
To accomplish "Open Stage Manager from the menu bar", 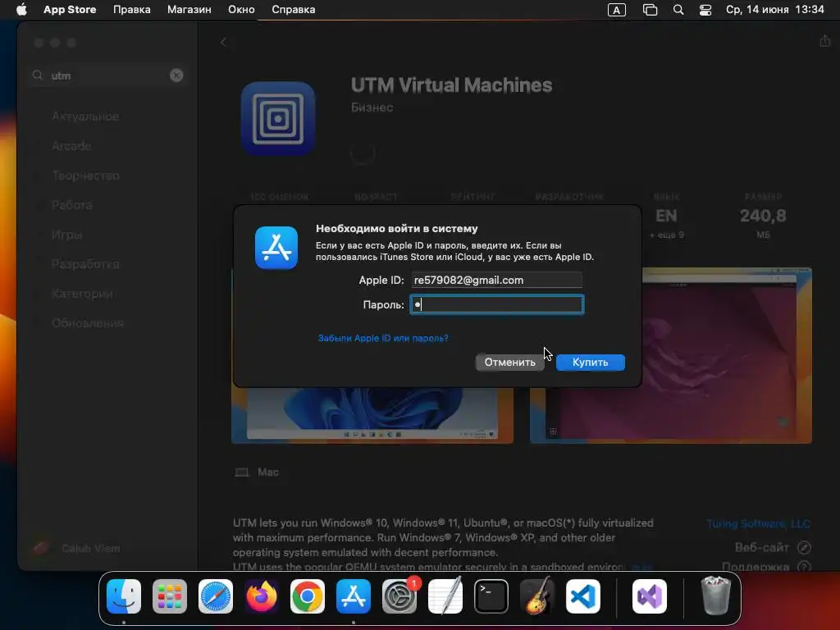I will pos(650,10).
